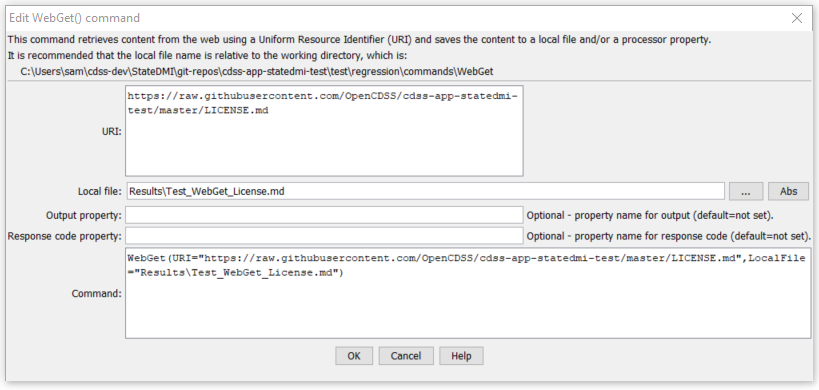Click into the Command text area

pos(468,293)
